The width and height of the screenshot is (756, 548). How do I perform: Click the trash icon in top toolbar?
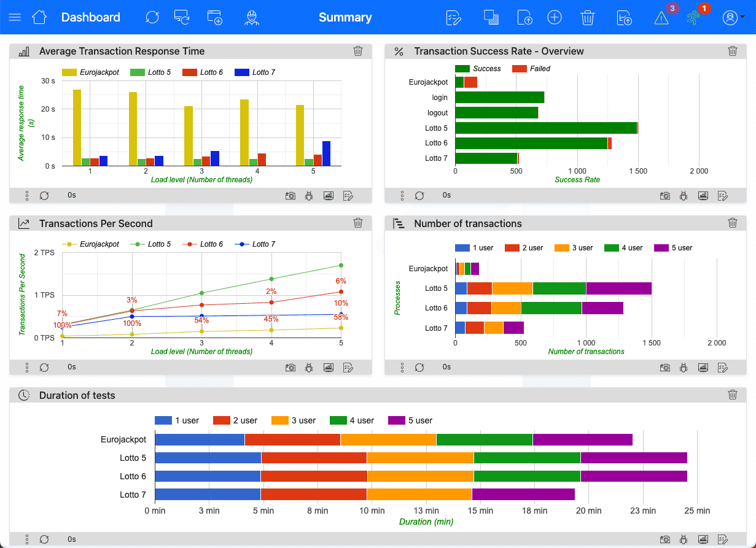tap(588, 17)
